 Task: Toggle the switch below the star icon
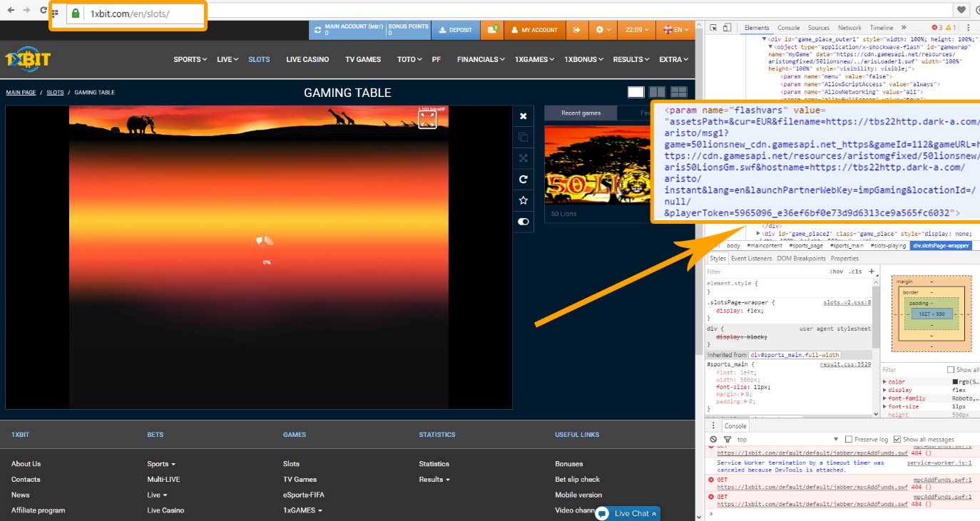point(523,222)
